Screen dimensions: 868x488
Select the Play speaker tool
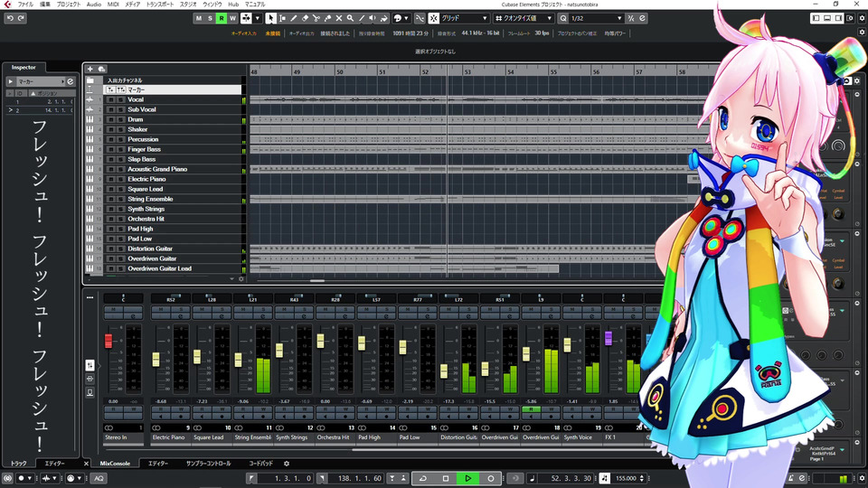coord(373,18)
